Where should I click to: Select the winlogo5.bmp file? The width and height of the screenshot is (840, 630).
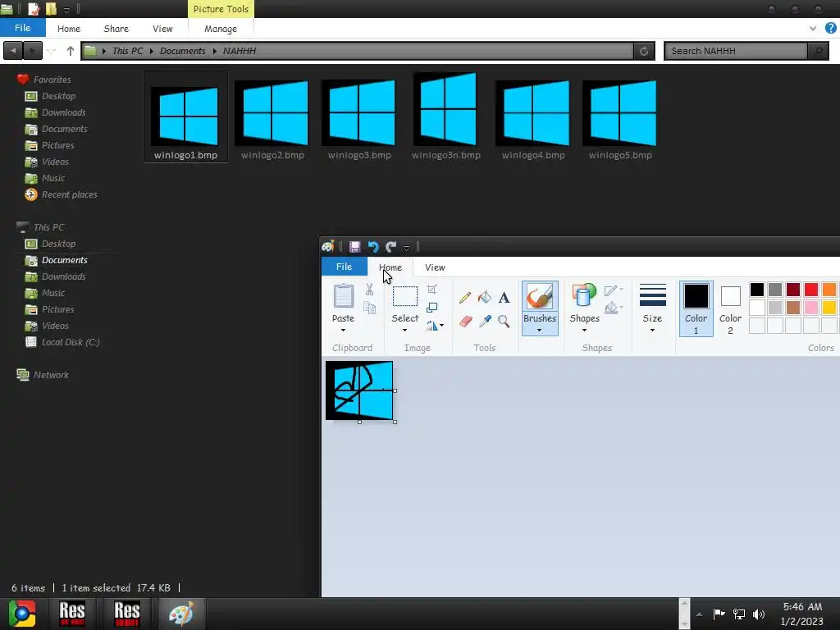620,116
